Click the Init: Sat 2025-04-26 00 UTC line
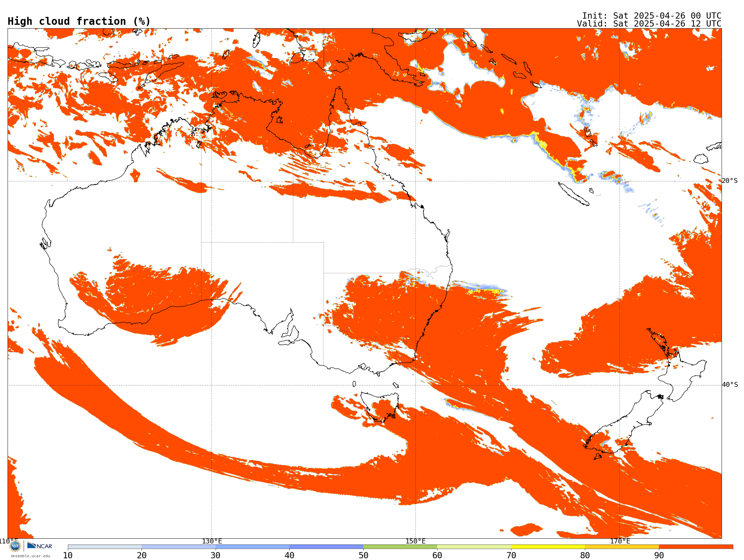Viewport: 744px width, 560px height. (652, 16)
